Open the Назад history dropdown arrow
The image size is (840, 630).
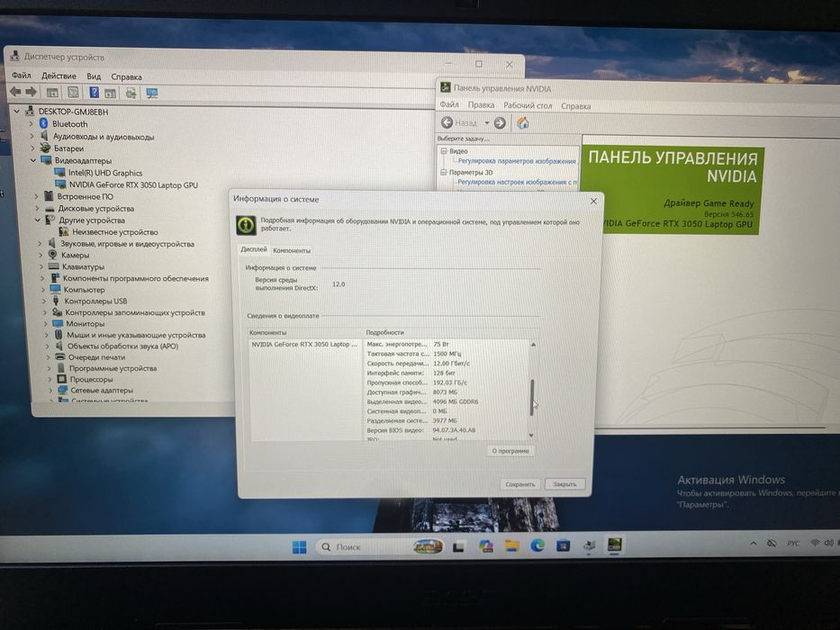click(x=486, y=123)
